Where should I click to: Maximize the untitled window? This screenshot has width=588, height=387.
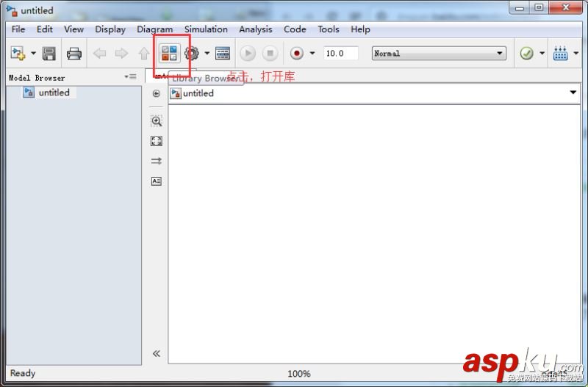[x=539, y=7]
